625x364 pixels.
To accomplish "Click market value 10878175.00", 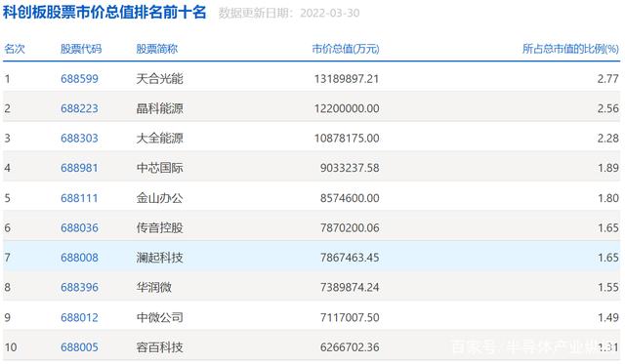I will (x=347, y=139).
